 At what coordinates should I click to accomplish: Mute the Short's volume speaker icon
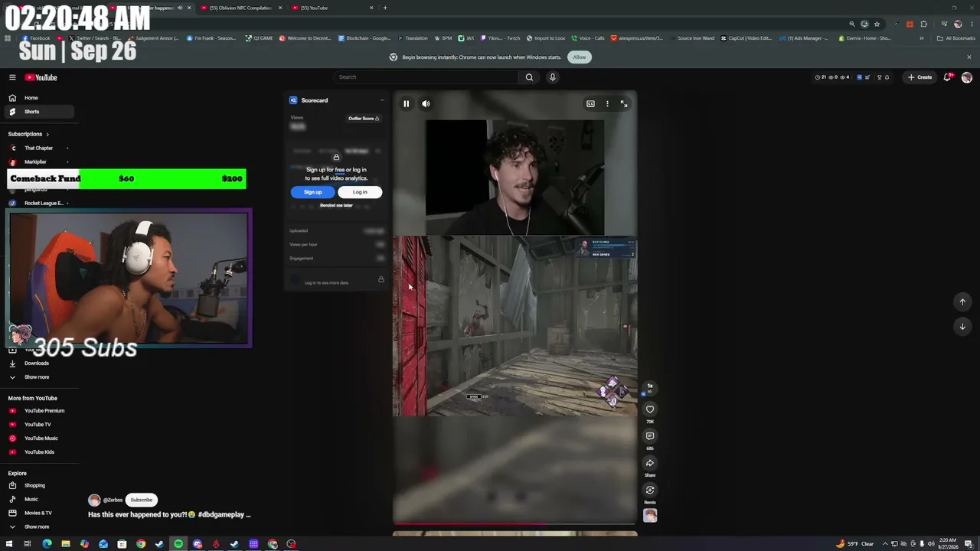[x=426, y=104]
